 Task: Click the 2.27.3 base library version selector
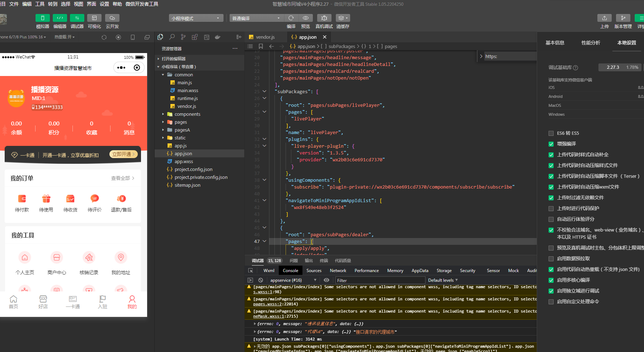coord(619,67)
